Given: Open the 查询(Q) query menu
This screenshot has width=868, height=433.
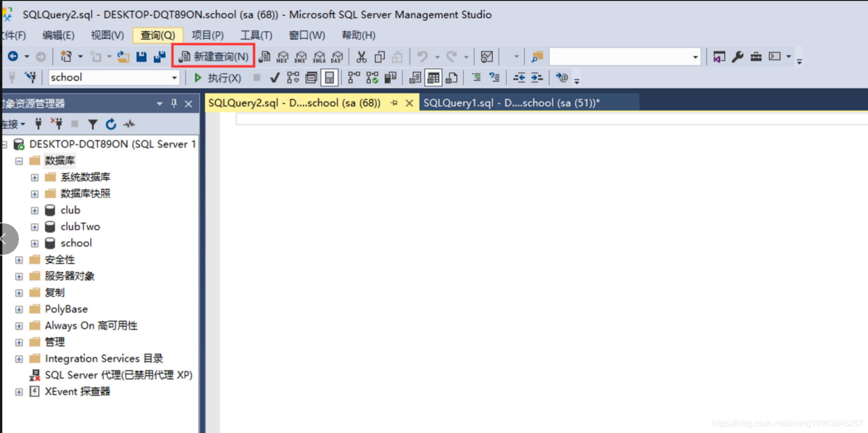Looking at the screenshot, I should coord(158,35).
